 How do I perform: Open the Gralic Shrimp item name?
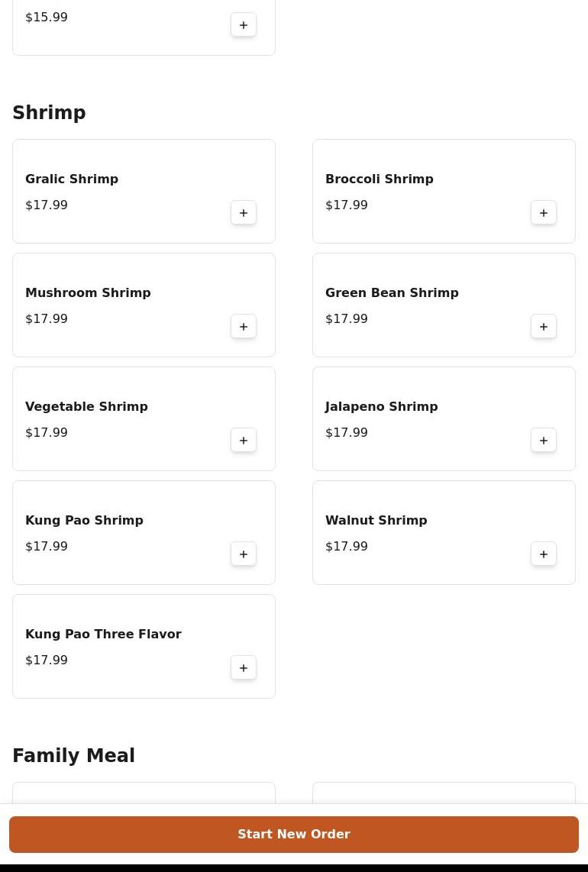pos(72,179)
